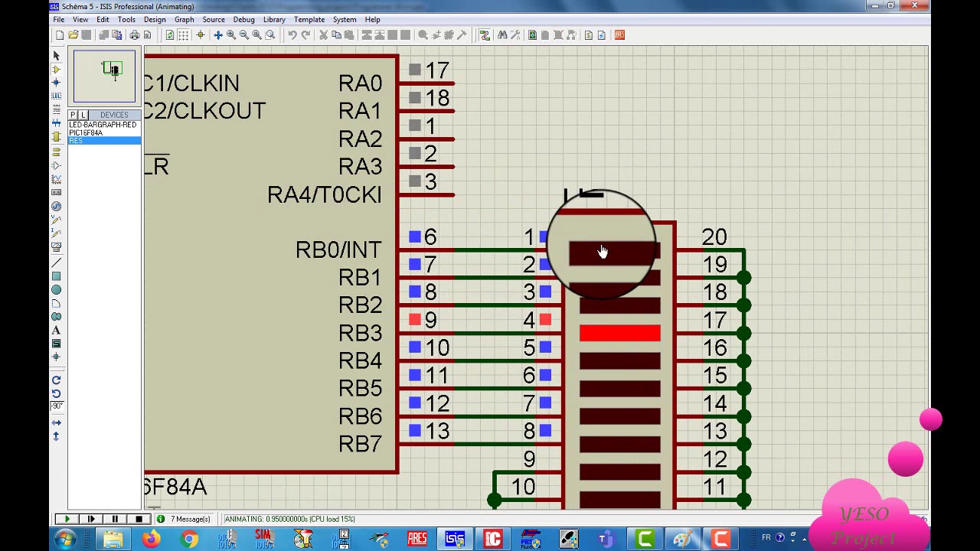
Task: Click the L library manage button
Action: pos(83,115)
